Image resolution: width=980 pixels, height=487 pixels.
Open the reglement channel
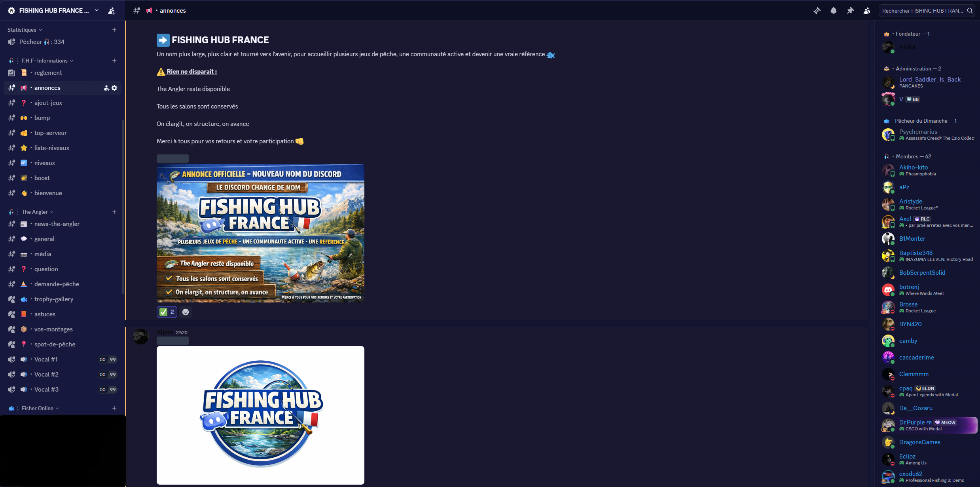(x=48, y=73)
